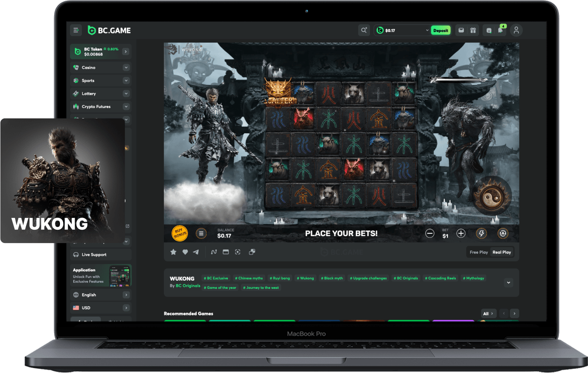Click the green Deposit button
588x373 pixels.
click(x=441, y=31)
